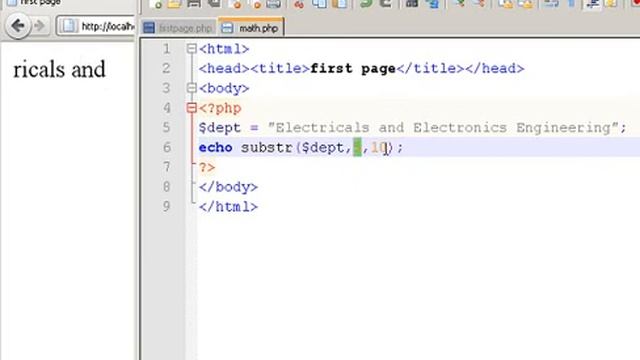Switch to firstpage.php tab
This screenshot has width=640, height=360.
pos(178,28)
